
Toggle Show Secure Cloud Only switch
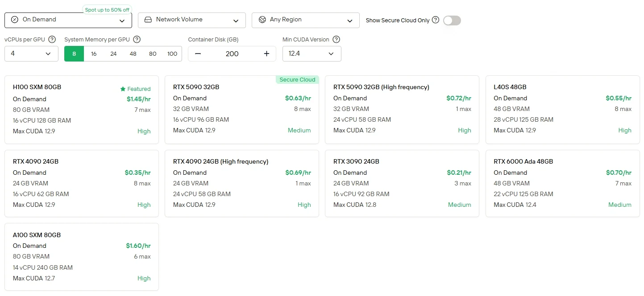[x=452, y=20]
